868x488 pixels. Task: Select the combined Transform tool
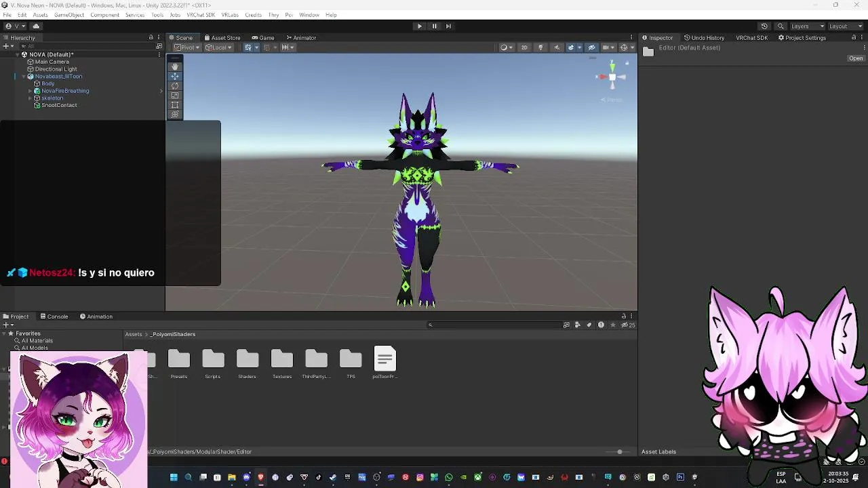(x=175, y=115)
